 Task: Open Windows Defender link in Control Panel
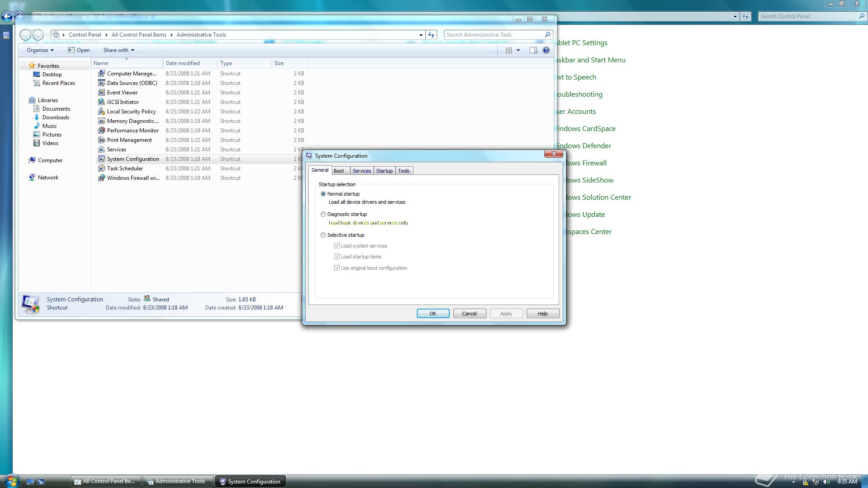tap(584, 145)
